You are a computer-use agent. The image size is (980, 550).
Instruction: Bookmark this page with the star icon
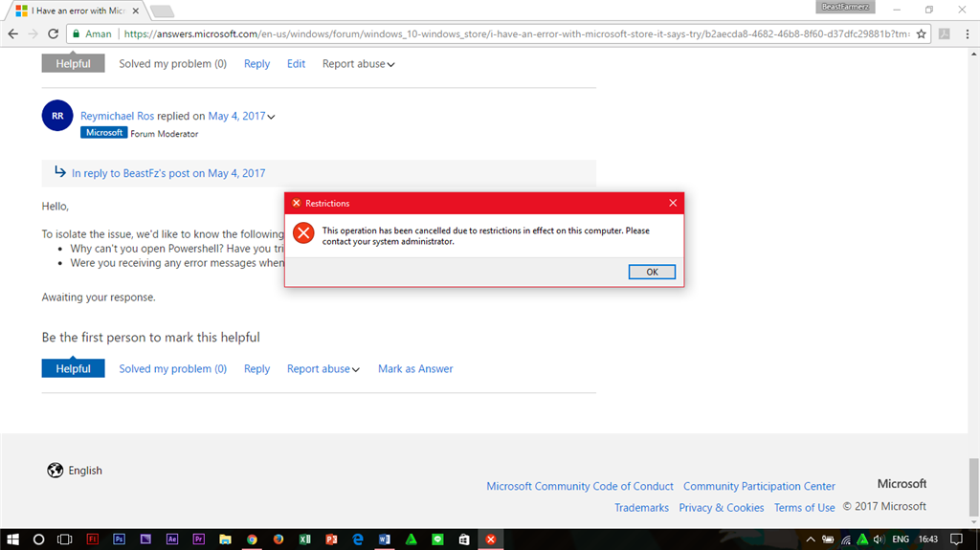point(922,33)
